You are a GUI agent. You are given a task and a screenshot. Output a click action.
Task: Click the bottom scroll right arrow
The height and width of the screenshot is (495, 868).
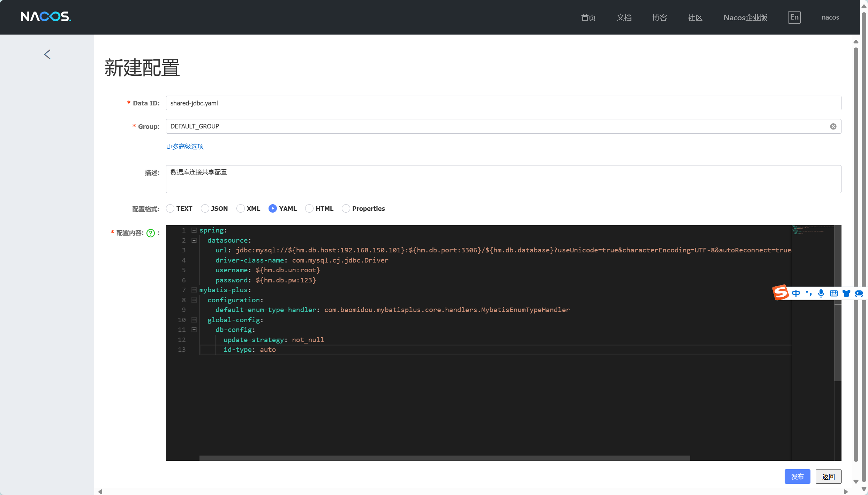pos(846,492)
